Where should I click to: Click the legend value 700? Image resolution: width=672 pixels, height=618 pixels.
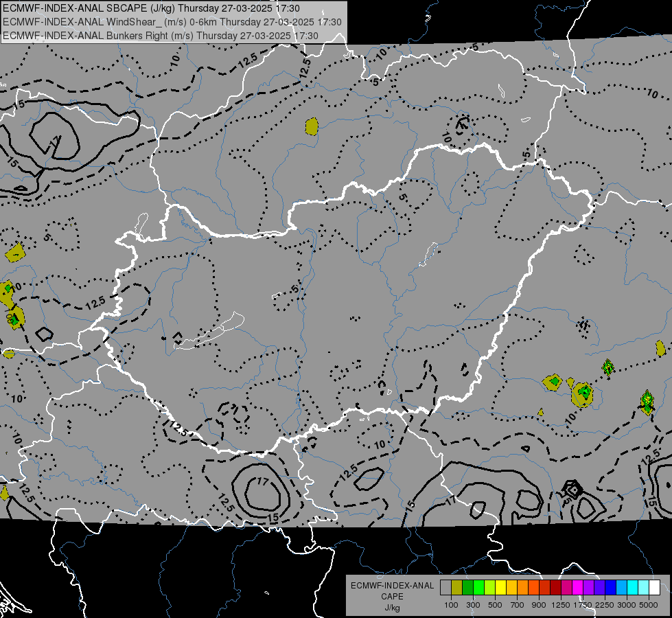click(518, 605)
